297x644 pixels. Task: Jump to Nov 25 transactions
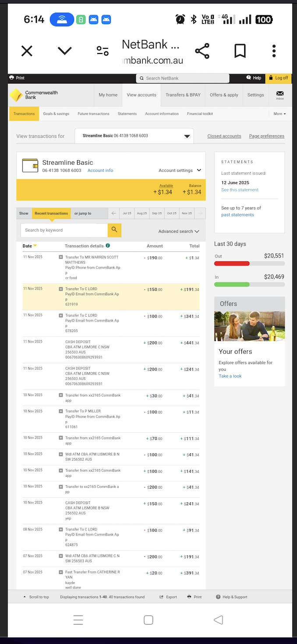(187, 213)
